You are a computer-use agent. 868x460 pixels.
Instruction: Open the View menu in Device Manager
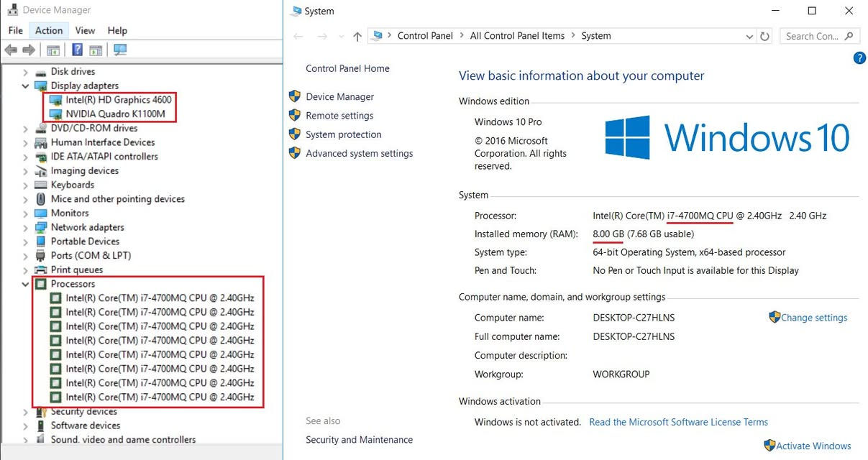(85, 30)
